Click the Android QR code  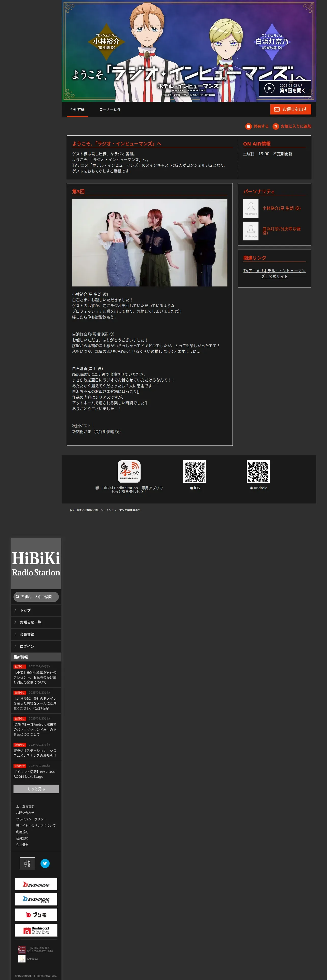258,472
